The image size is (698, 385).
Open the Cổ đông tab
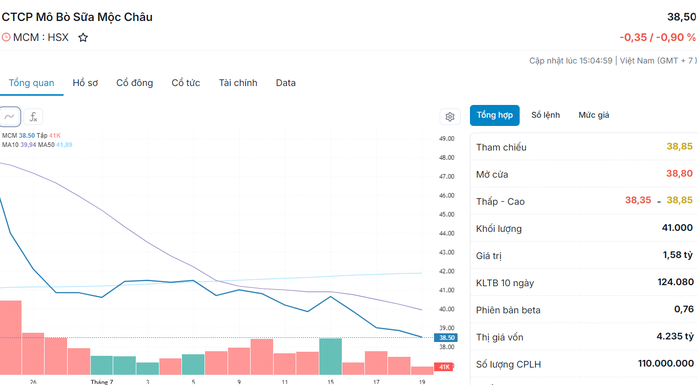pyautogui.click(x=134, y=83)
